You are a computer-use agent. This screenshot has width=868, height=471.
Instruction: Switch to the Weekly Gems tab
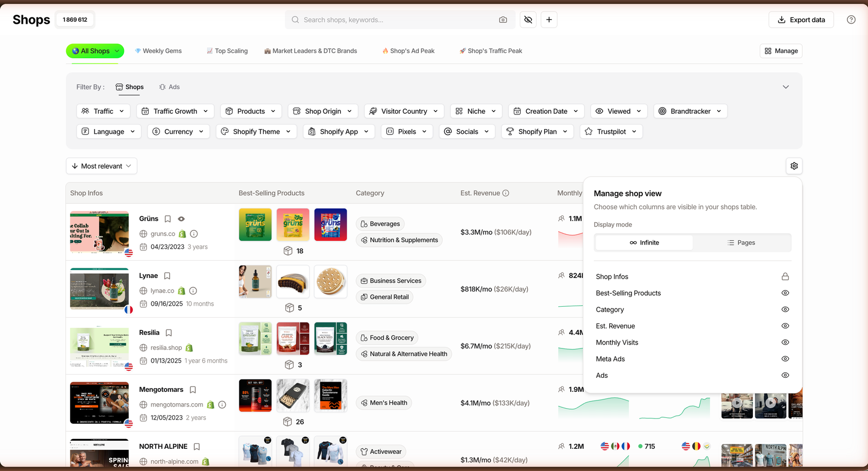[x=158, y=51]
